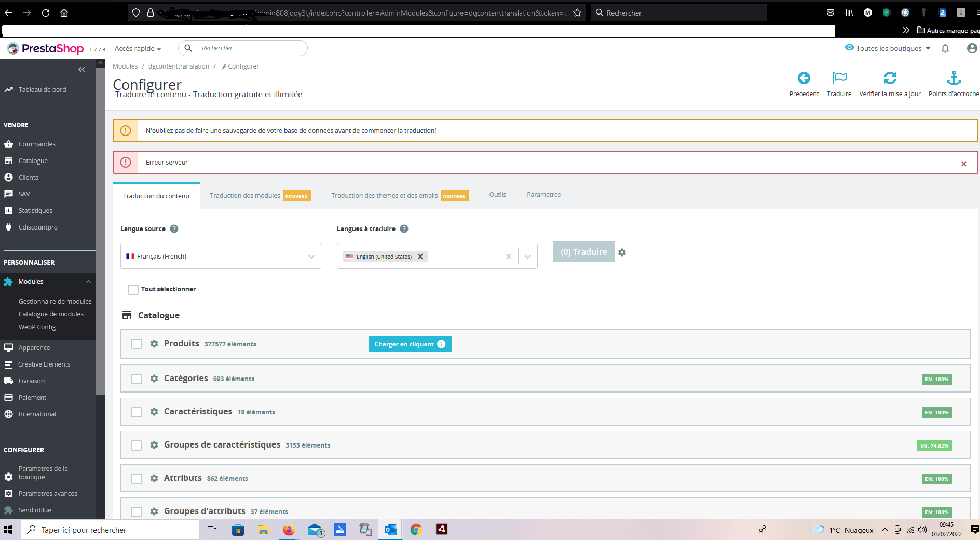Image resolution: width=980 pixels, height=540 pixels.
Task: Open Catalogue de modules menu item
Action: [51, 314]
